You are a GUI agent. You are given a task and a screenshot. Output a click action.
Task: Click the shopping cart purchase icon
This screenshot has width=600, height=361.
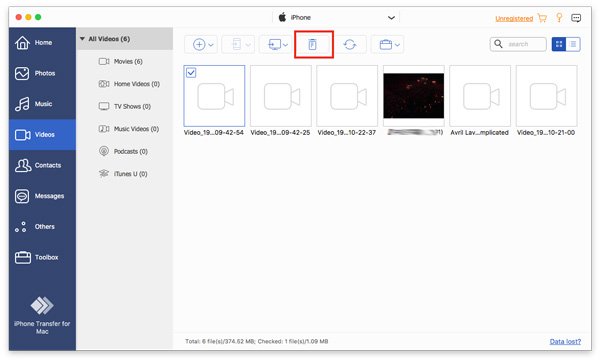click(542, 18)
